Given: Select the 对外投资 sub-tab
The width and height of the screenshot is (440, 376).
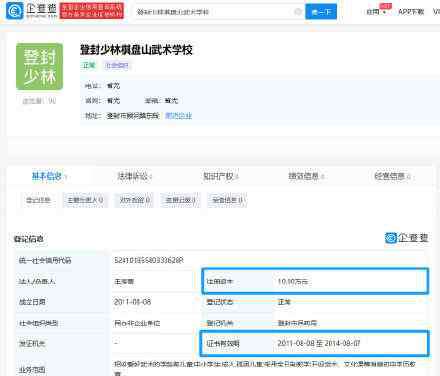Looking at the screenshot, I should [x=134, y=200].
